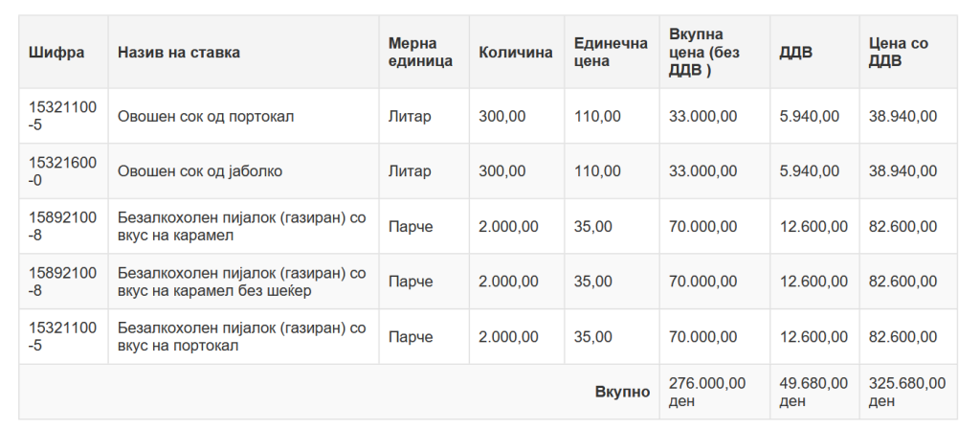980x430 pixels.
Task: Select the Овошен сок од јаболко item
Action: pyautogui.click(x=200, y=171)
